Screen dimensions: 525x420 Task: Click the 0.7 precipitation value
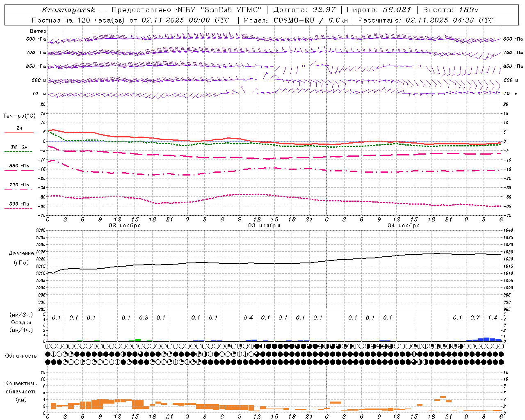[x=475, y=318]
